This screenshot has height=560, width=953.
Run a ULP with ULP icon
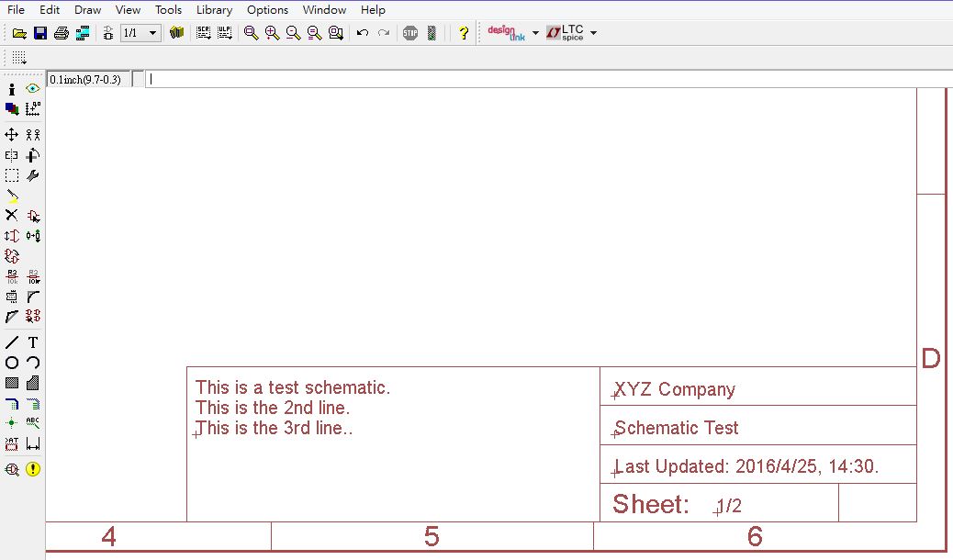coord(225,33)
